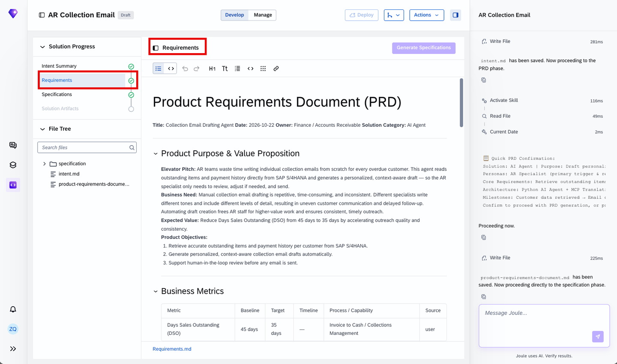
Task: Collapse the Solution Progress section
Action: click(x=42, y=47)
